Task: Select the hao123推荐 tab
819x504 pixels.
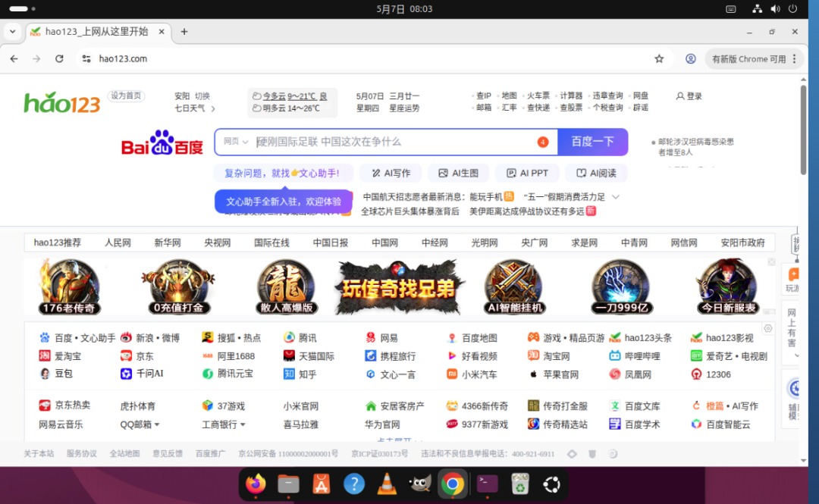Action: click(x=58, y=243)
